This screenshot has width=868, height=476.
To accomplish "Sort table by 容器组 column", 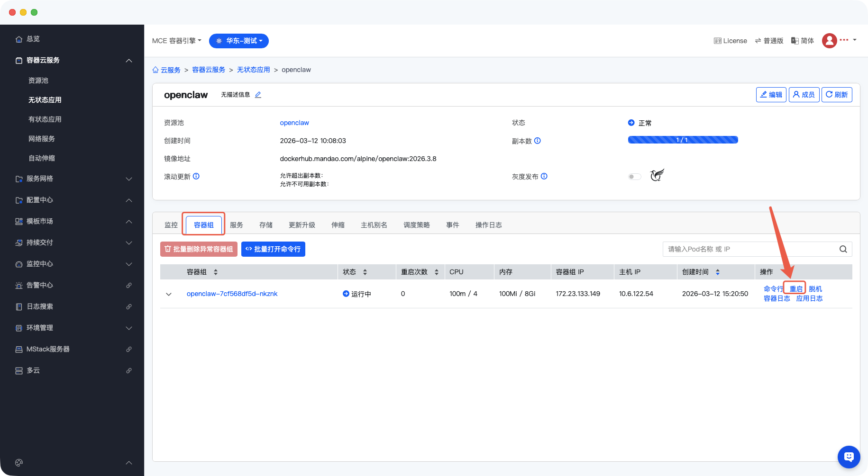I will [216, 272].
